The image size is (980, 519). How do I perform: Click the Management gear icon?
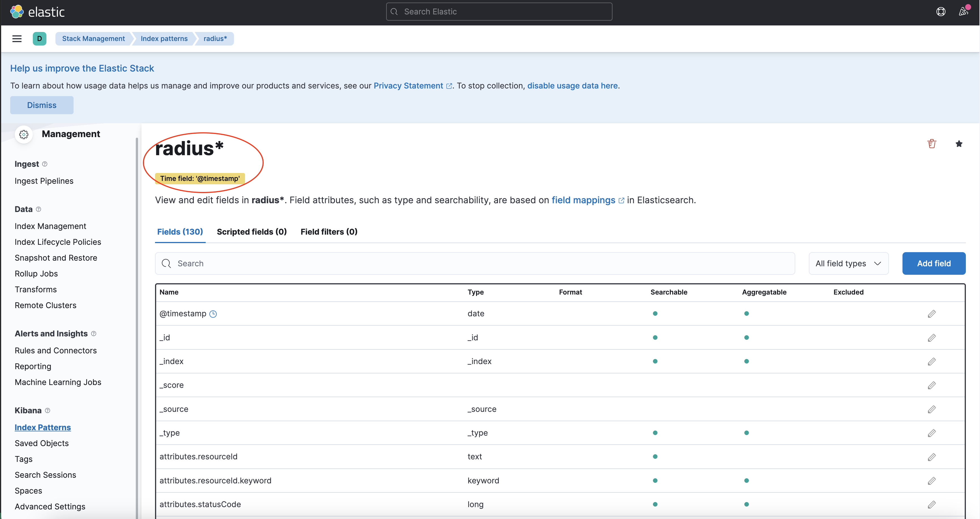click(x=23, y=134)
